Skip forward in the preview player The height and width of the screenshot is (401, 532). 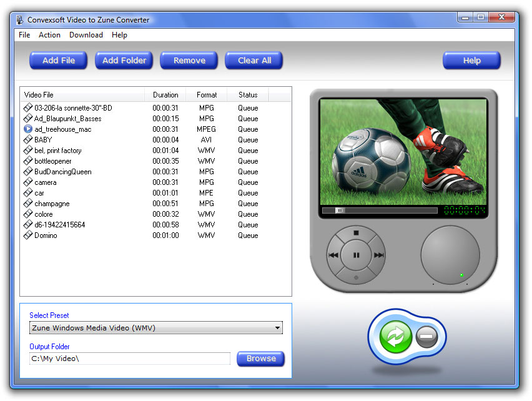[378, 255]
